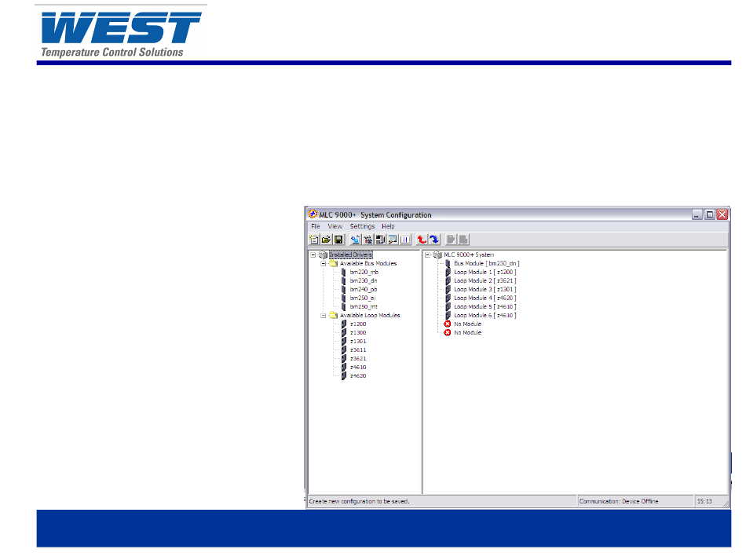Maximize the System Configuration window

pyautogui.click(x=709, y=214)
